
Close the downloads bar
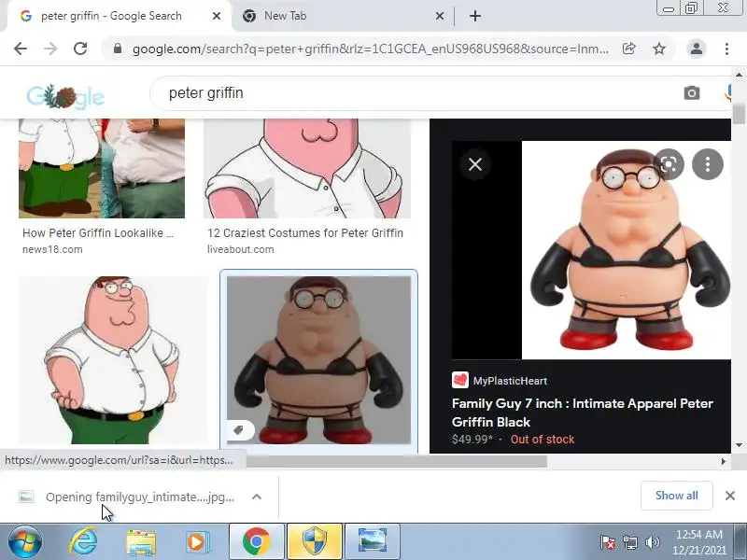tap(730, 496)
